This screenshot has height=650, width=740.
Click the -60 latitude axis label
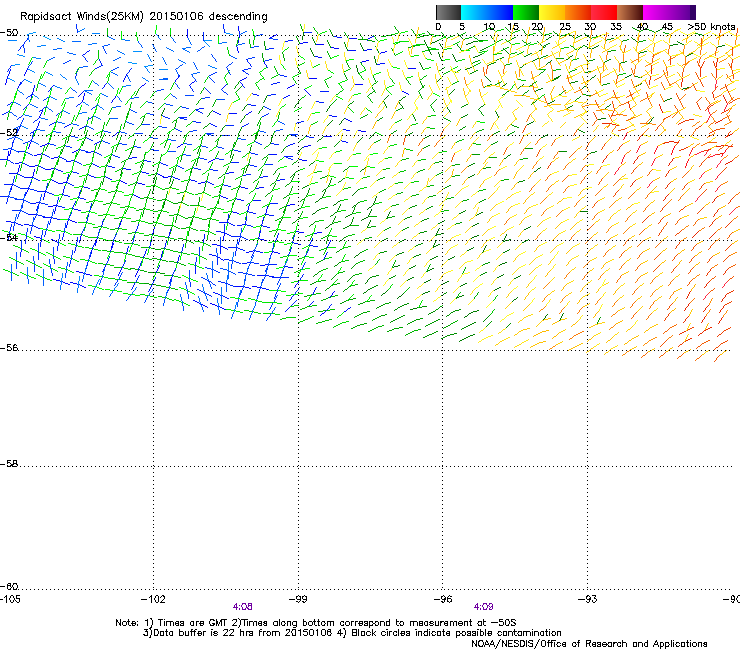point(9,586)
